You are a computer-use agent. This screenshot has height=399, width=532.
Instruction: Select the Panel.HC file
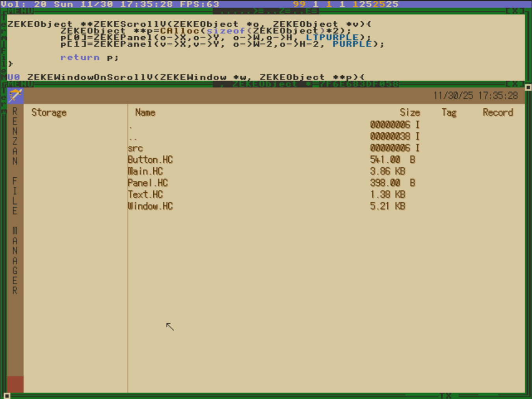[148, 183]
